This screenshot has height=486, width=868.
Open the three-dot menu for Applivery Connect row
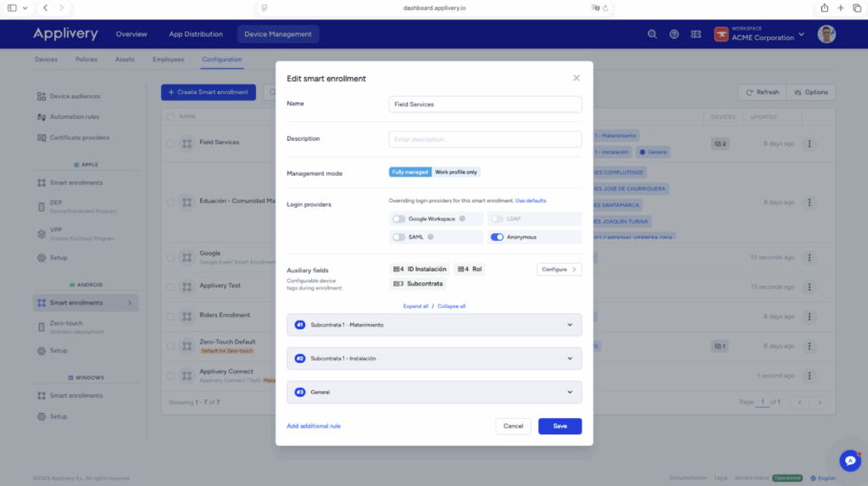click(x=810, y=376)
